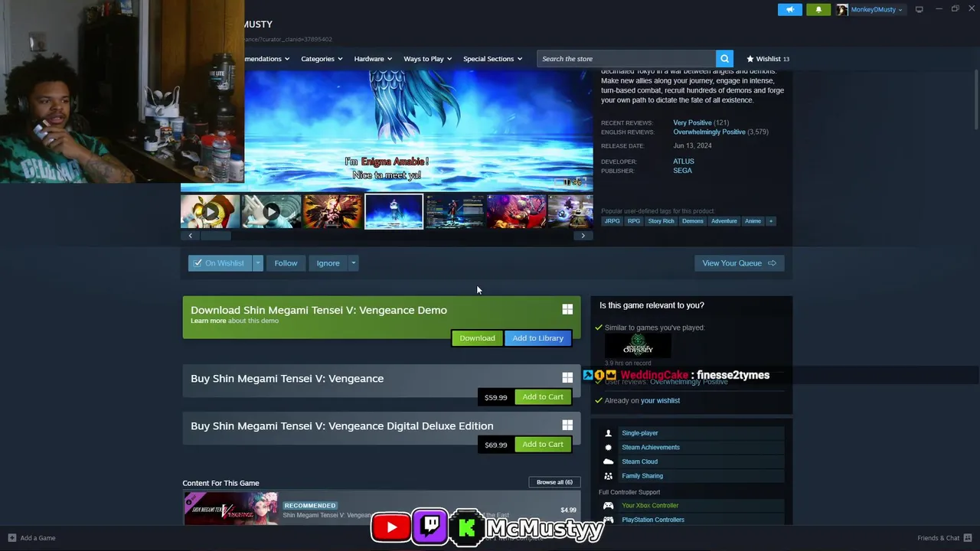The height and width of the screenshot is (551, 980).
Task: Select the Story Rich tag
Action: tap(661, 221)
